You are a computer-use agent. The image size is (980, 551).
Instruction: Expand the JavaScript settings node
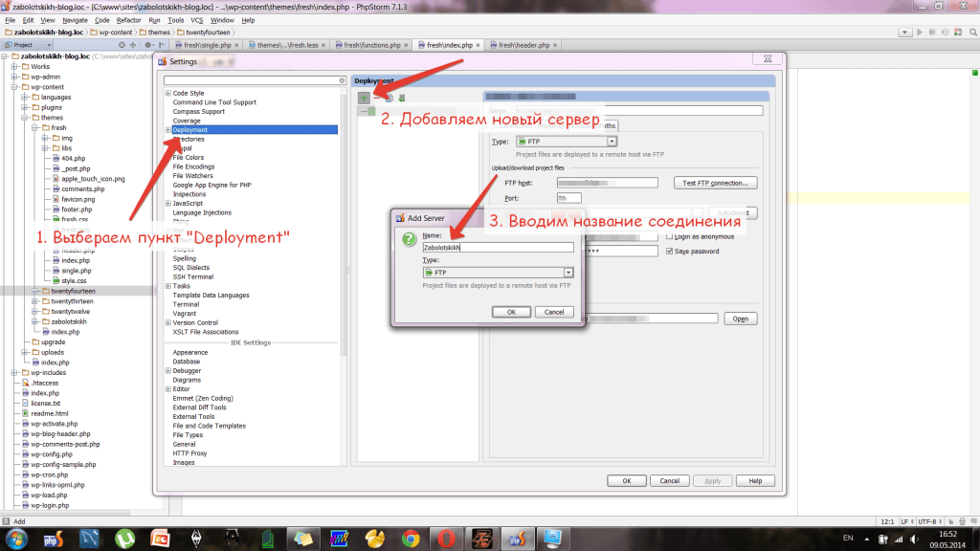point(168,204)
